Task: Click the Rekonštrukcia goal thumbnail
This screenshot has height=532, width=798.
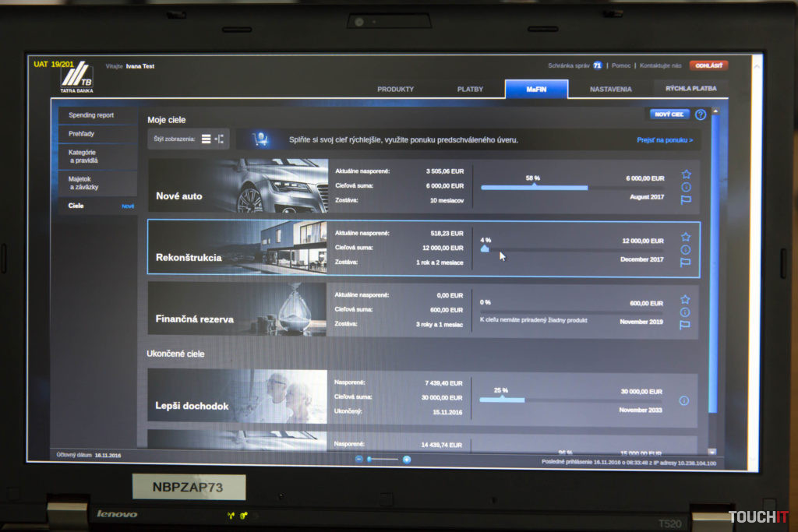Action: 238,247
